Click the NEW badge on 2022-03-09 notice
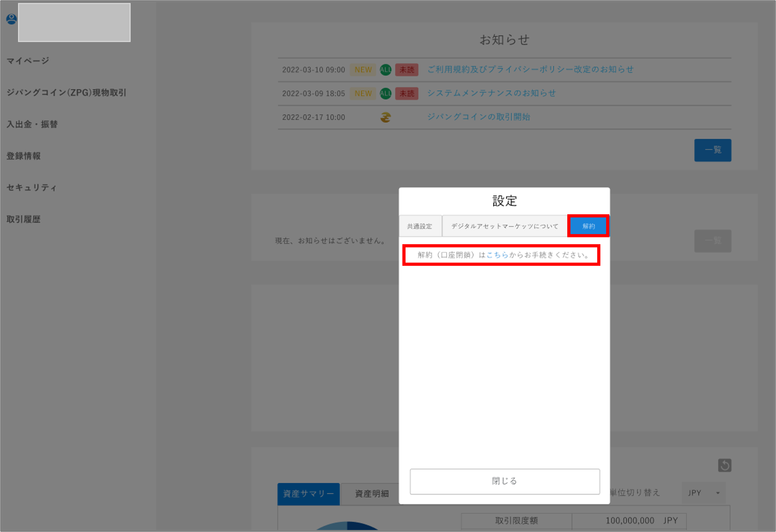This screenshot has width=776, height=532. coord(363,94)
